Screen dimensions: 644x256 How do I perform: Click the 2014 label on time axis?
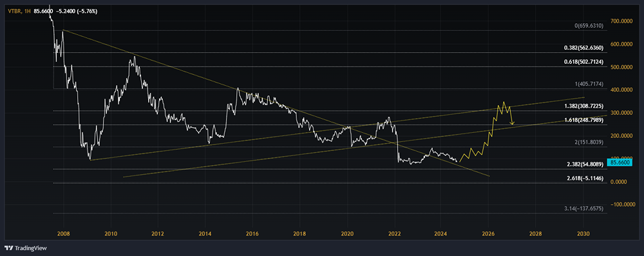(x=205, y=233)
